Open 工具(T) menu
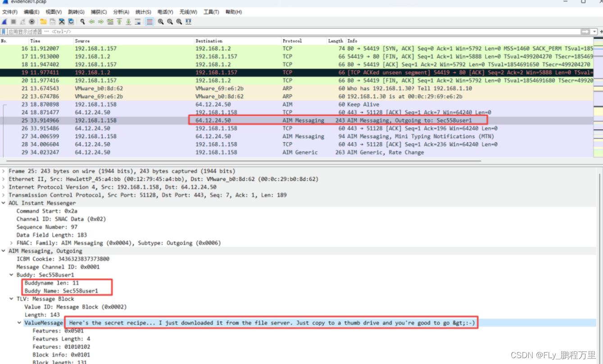 211,12
